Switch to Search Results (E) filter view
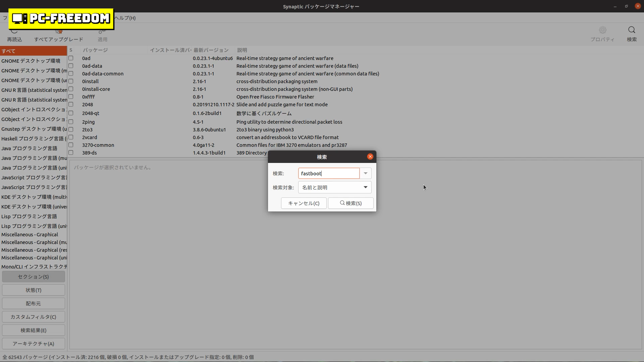 (34, 330)
